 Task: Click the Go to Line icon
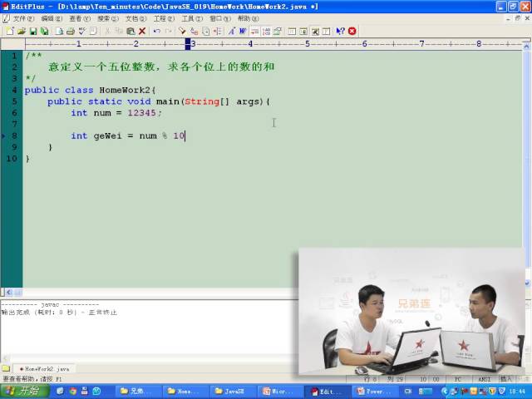click(x=217, y=32)
